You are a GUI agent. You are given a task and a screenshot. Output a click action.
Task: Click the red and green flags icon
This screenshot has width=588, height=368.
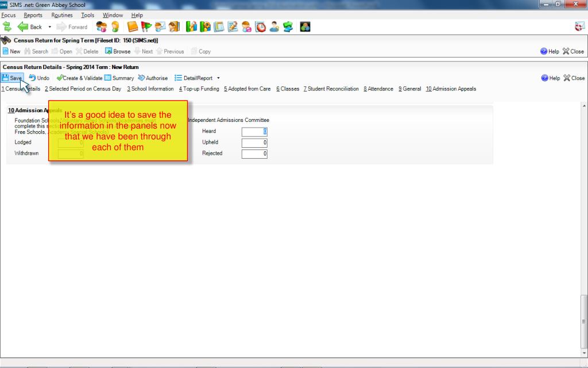click(146, 26)
